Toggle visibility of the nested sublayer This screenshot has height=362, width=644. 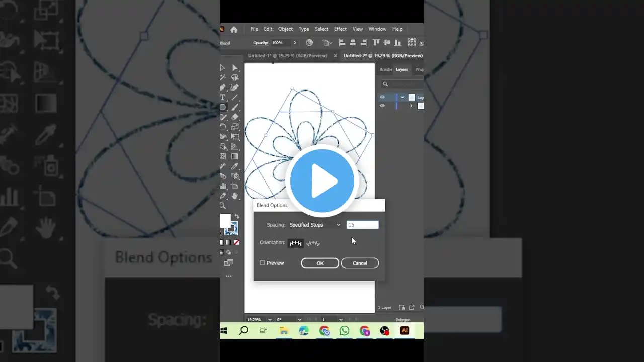coord(382,106)
